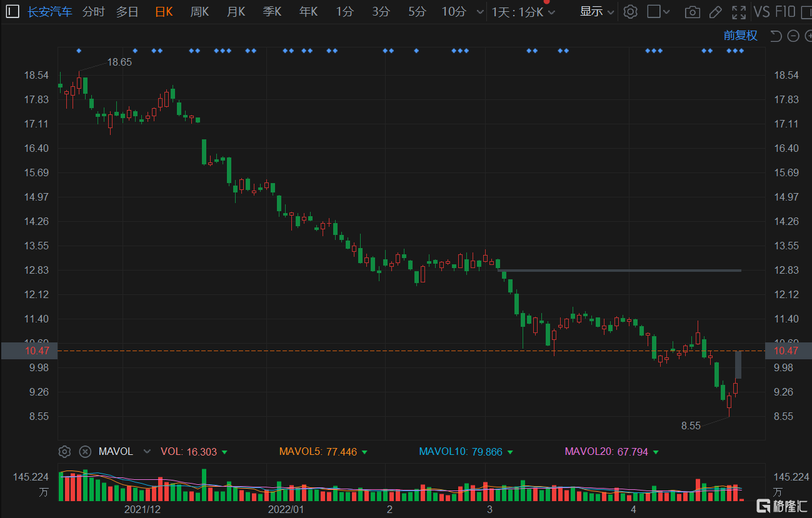Activate the pencil drawing tool

point(716,12)
